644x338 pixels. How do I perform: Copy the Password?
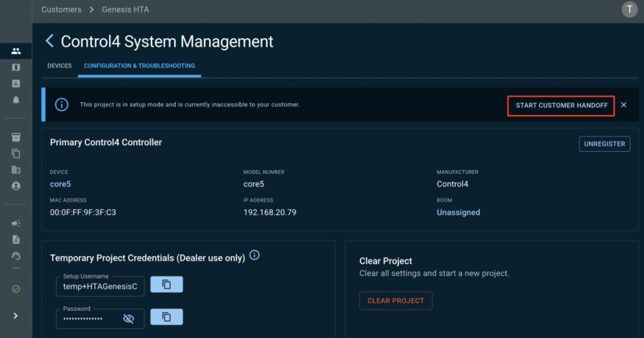(167, 317)
